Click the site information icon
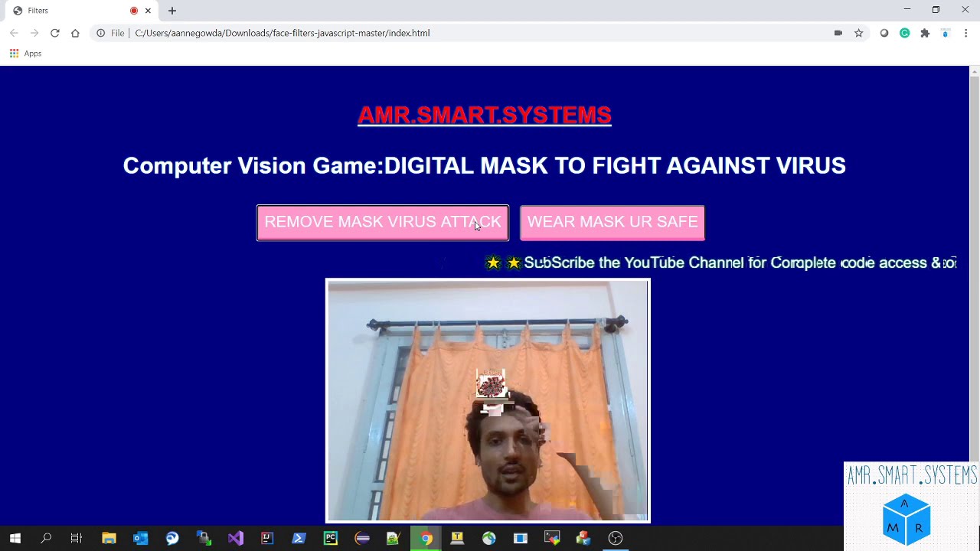This screenshot has width=980, height=551. click(100, 33)
